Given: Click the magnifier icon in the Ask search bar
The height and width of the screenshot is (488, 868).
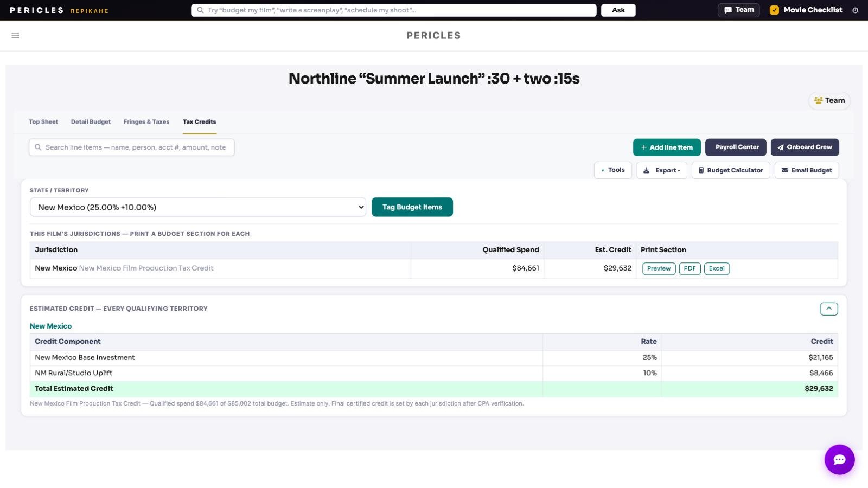Looking at the screenshot, I should pos(200,10).
